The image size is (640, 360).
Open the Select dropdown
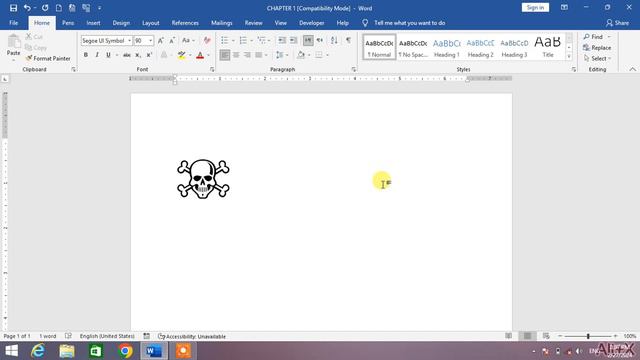tap(597, 58)
